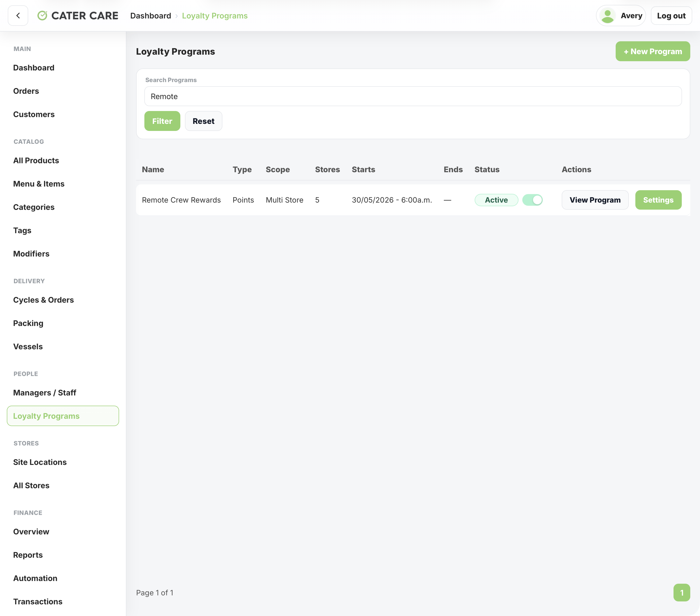The height and width of the screenshot is (616, 700).
Task: Open Settings for Remote Crew Rewards
Action: pos(658,200)
